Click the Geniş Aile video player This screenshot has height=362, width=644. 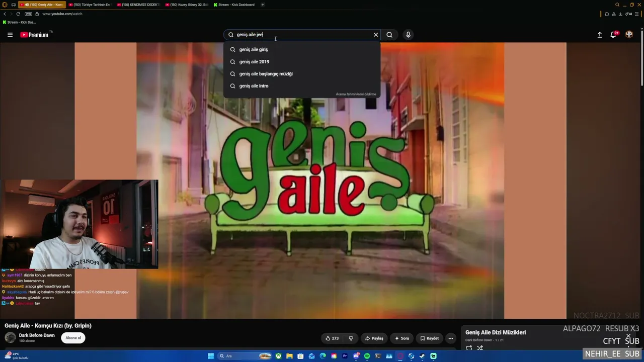pyautogui.click(x=320, y=180)
